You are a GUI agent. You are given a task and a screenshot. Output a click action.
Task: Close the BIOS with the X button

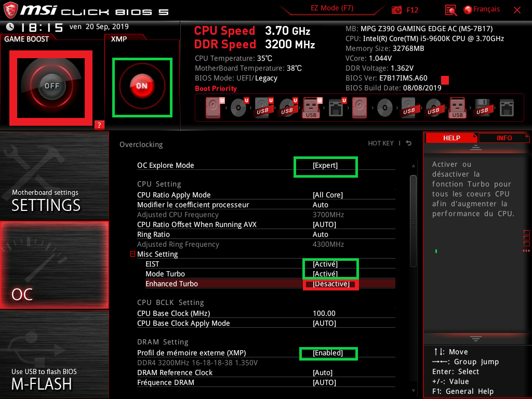517,10
